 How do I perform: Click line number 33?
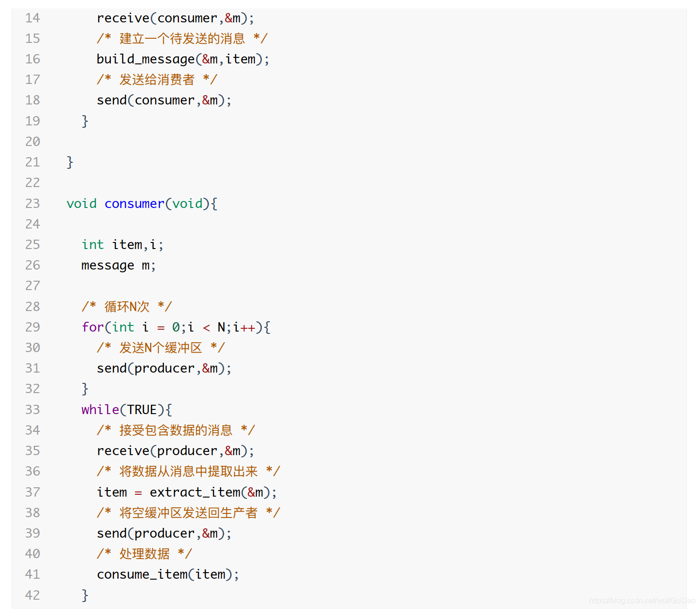pyautogui.click(x=33, y=410)
